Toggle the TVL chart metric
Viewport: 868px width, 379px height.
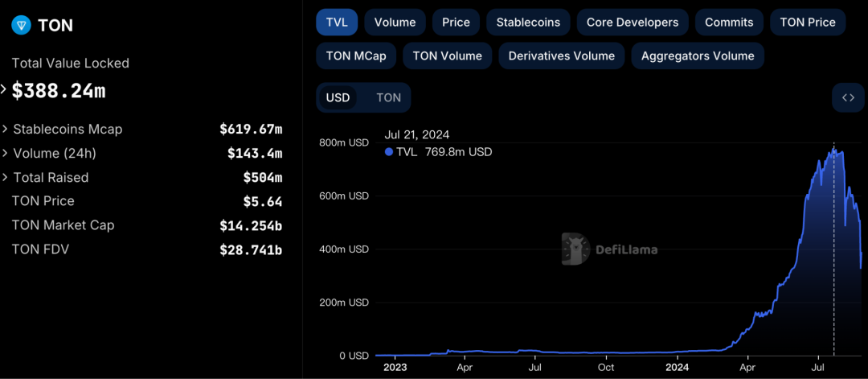(337, 23)
